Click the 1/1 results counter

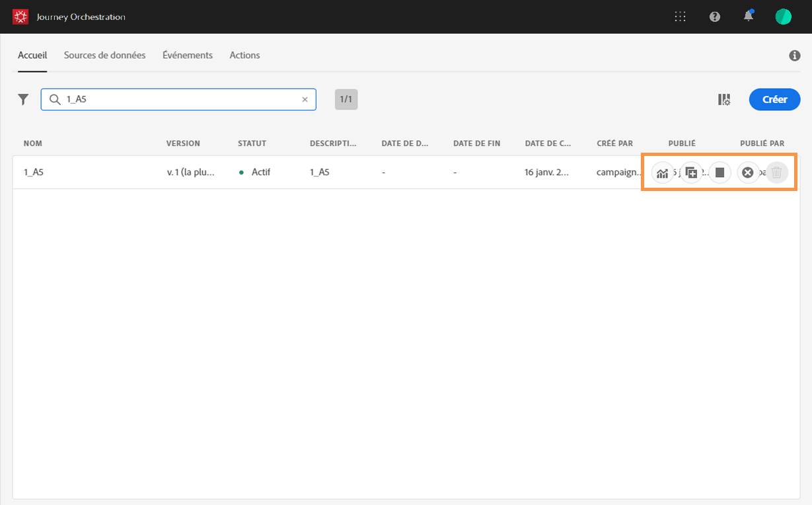click(x=346, y=100)
